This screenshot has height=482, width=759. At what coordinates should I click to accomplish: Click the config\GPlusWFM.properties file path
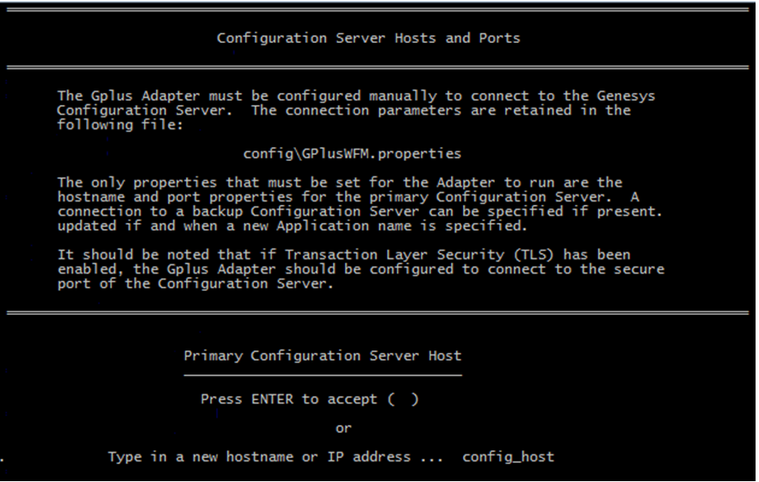click(352, 154)
